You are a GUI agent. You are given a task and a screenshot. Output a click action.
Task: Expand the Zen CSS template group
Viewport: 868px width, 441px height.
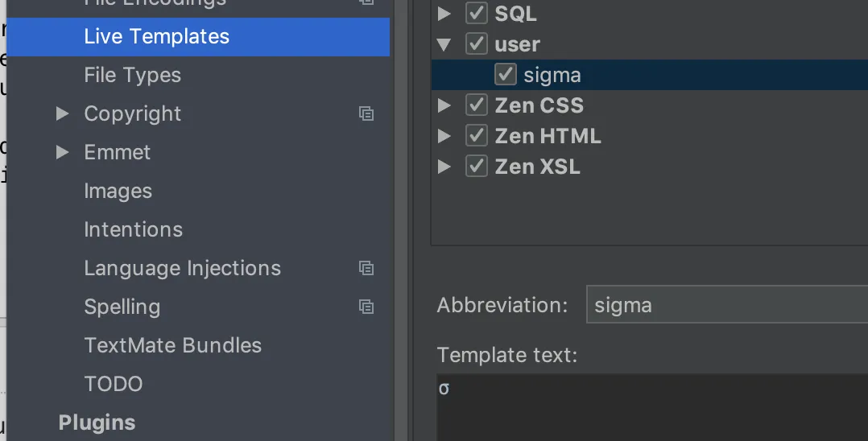pyautogui.click(x=444, y=105)
